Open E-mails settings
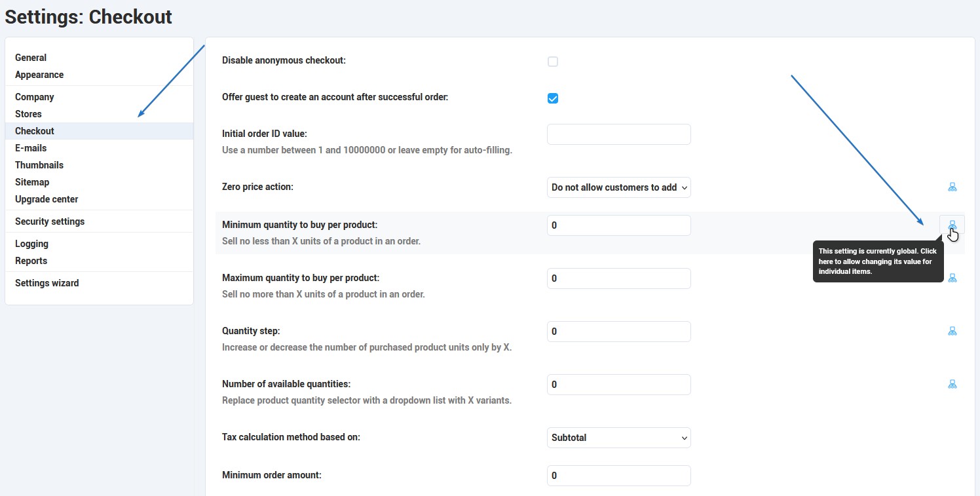 point(31,148)
